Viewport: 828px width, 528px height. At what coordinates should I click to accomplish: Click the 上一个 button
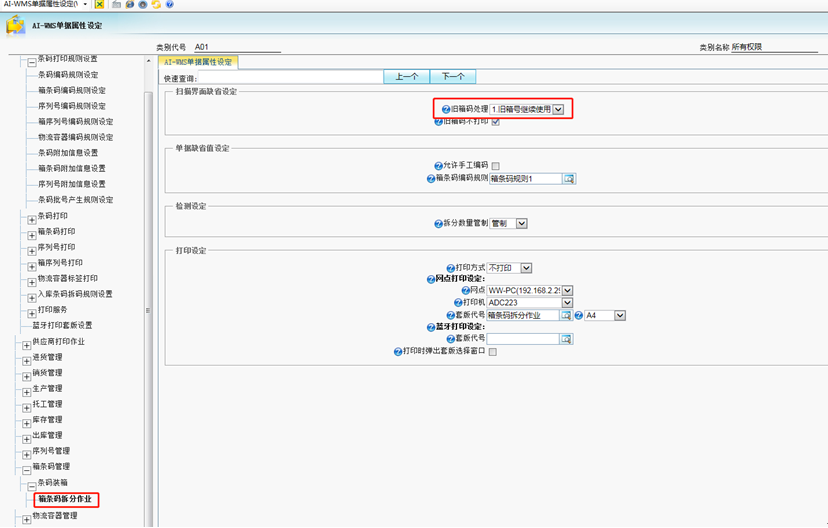[x=407, y=77]
